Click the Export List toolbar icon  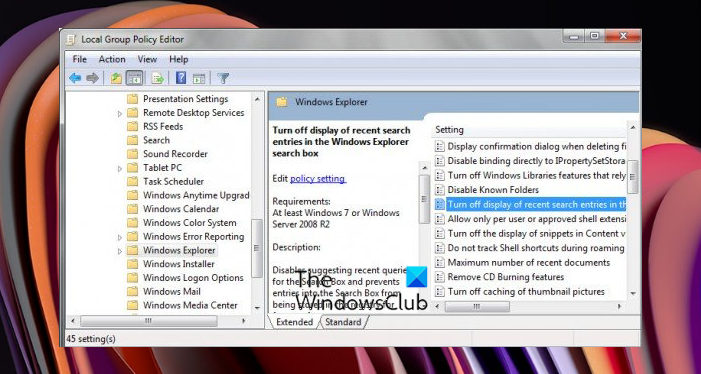[x=157, y=79]
